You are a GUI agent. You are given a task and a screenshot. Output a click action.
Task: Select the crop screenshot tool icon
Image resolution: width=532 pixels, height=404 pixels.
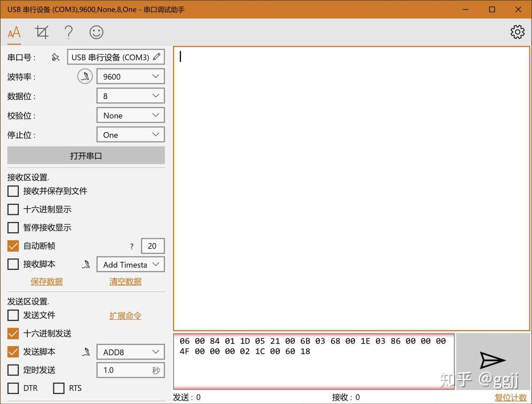(41, 32)
